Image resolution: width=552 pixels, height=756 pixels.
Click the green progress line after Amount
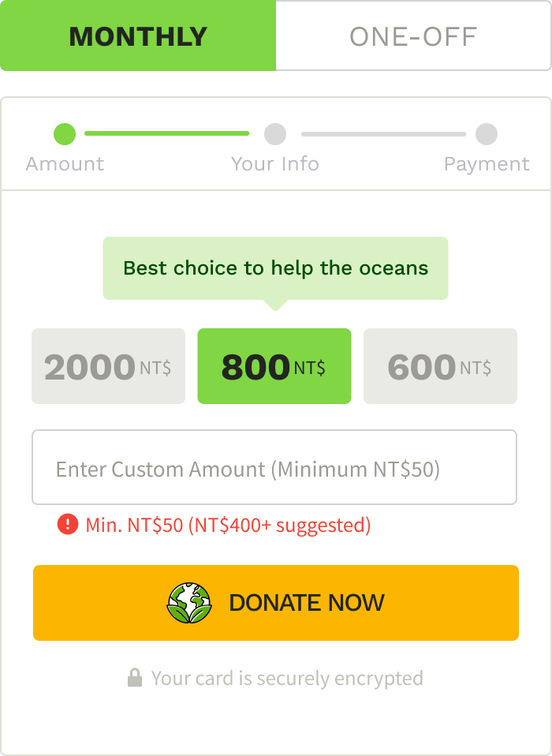click(167, 133)
